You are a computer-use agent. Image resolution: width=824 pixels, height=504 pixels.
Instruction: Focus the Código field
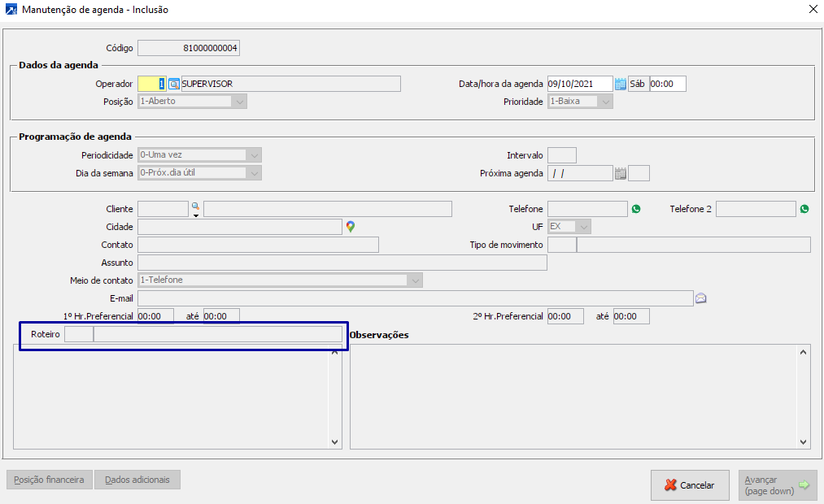189,48
